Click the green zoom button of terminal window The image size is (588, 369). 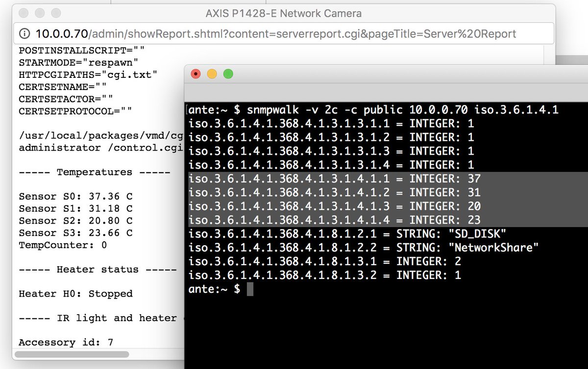[x=228, y=74]
